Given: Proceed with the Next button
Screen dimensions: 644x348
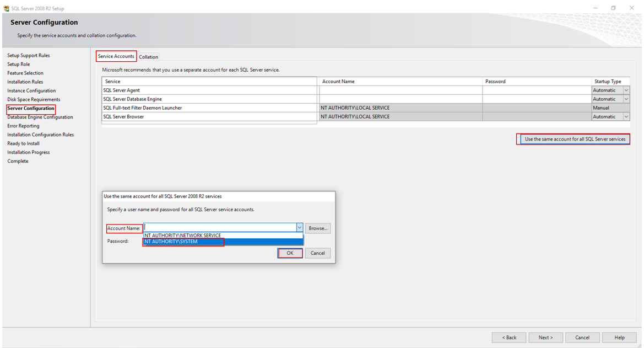Looking at the screenshot, I should [x=546, y=338].
